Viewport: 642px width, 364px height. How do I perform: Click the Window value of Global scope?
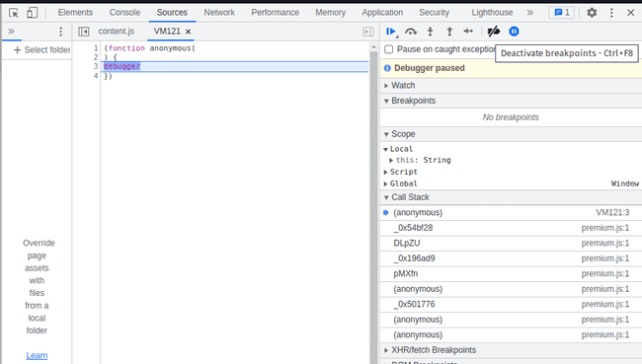[625, 184]
